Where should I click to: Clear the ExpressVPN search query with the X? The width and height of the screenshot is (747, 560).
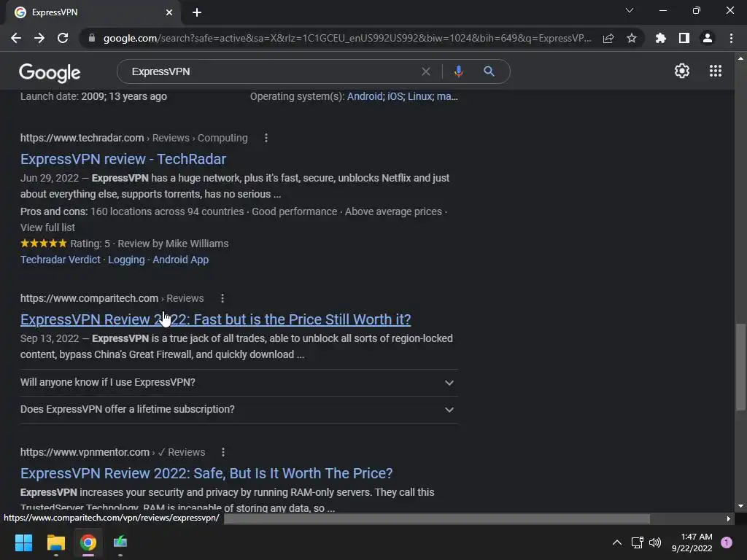coord(426,71)
